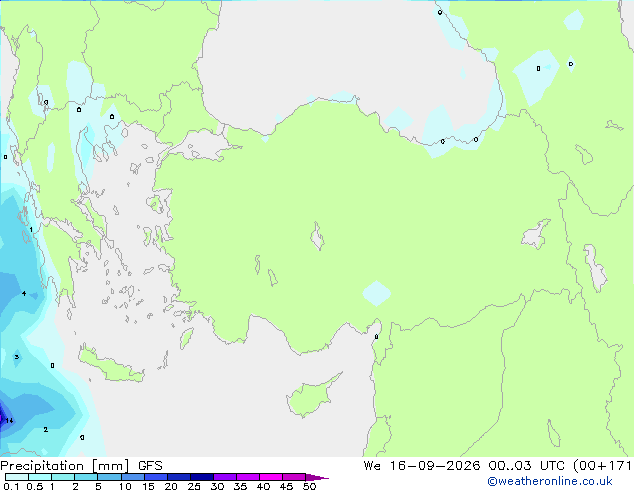Pick the 5–10 mm legend color swatch
This screenshot has width=634, height=490.
coord(110,477)
